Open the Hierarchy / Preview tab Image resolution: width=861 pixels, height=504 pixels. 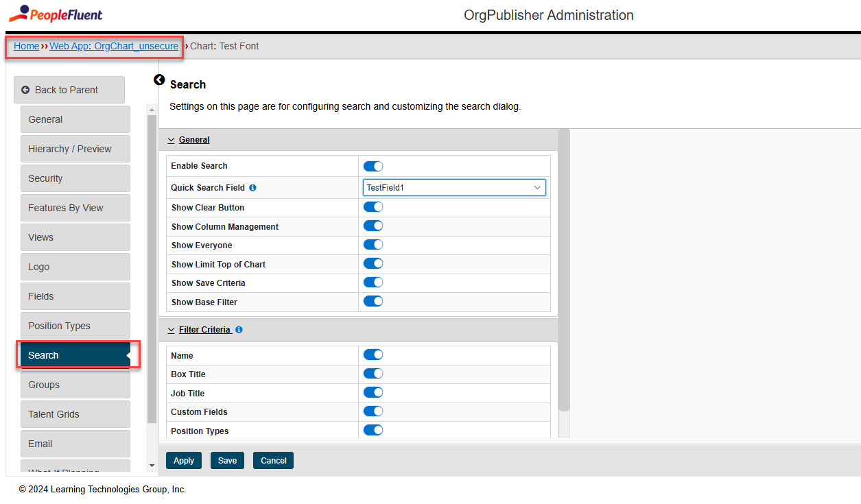pos(75,149)
